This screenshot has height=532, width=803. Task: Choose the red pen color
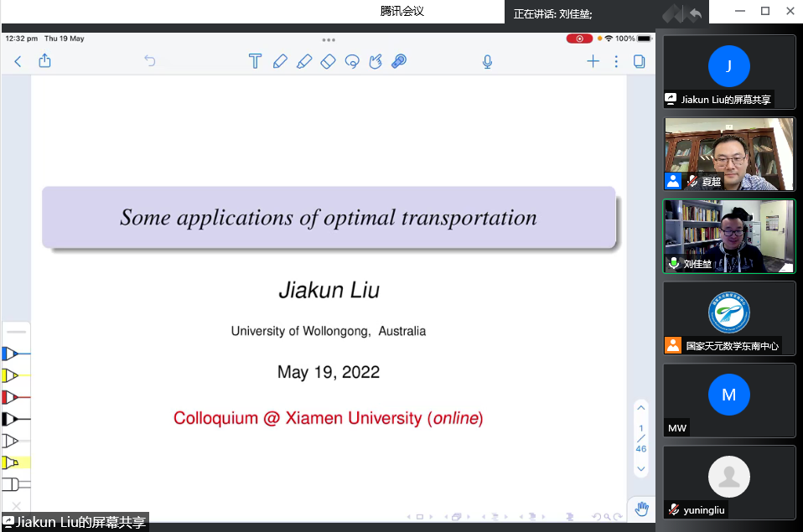(x=12, y=397)
